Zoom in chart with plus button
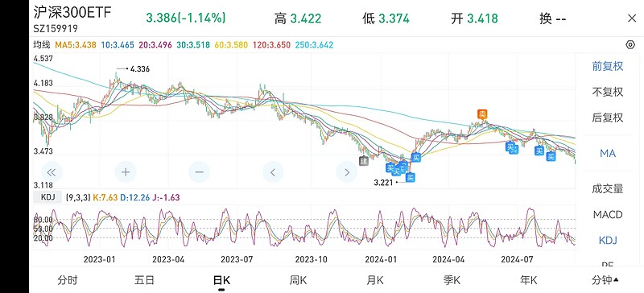This screenshot has width=644, height=293. [x=126, y=172]
